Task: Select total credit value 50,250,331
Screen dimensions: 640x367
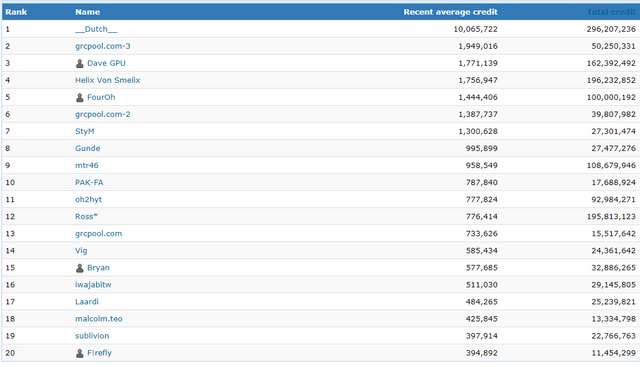Action: click(x=613, y=46)
